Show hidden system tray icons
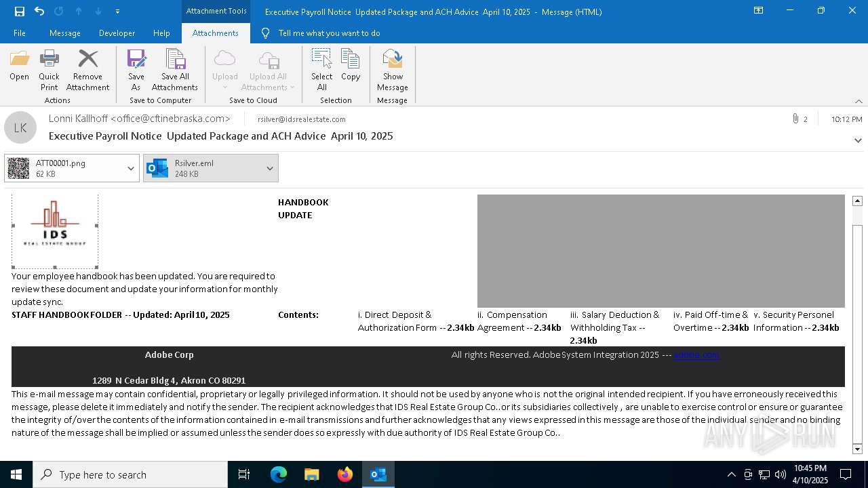Viewport: 868px width, 488px height. 731,474
